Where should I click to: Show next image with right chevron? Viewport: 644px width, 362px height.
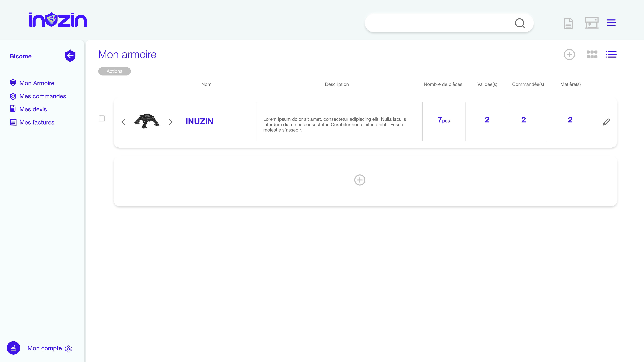(x=171, y=122)
